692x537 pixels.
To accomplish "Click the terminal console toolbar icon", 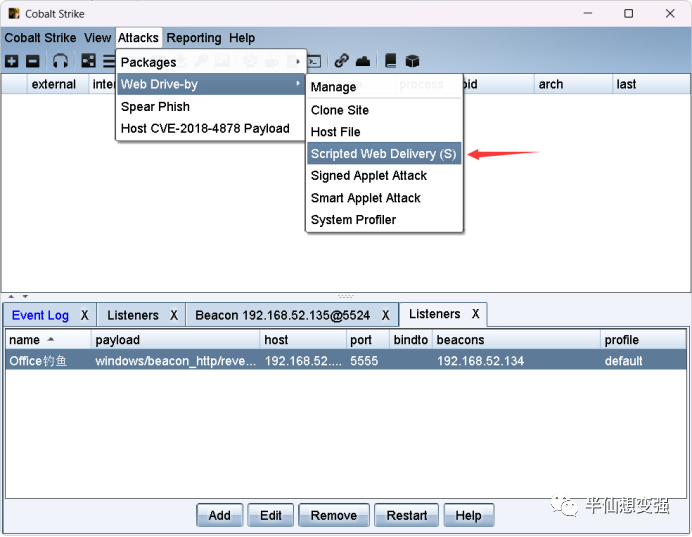I will (x=314, y=61).
